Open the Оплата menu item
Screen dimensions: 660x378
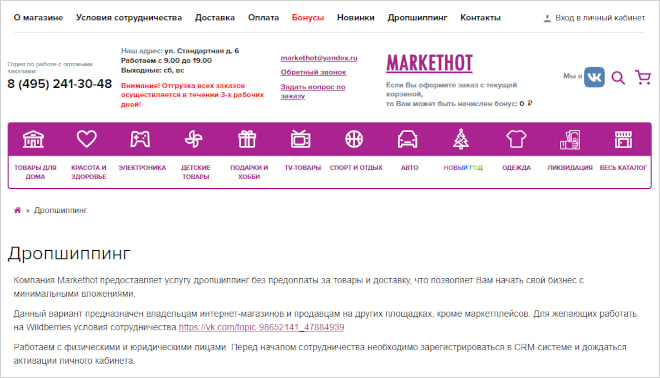coord(263,18)
